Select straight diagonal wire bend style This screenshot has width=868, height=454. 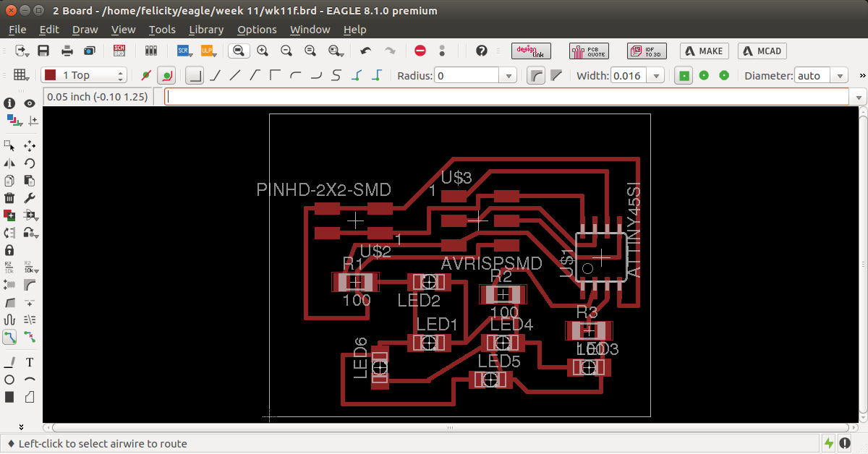pos(235,75)
